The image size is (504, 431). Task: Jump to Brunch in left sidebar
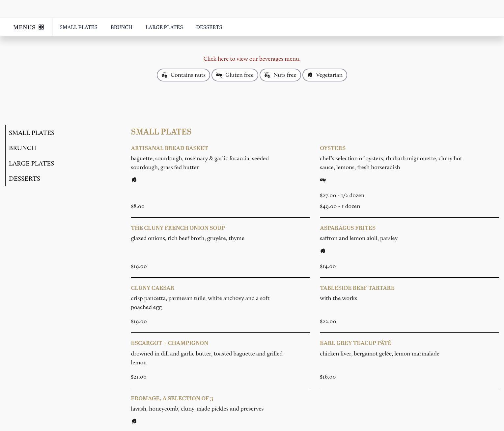click(x=23, y=148)
